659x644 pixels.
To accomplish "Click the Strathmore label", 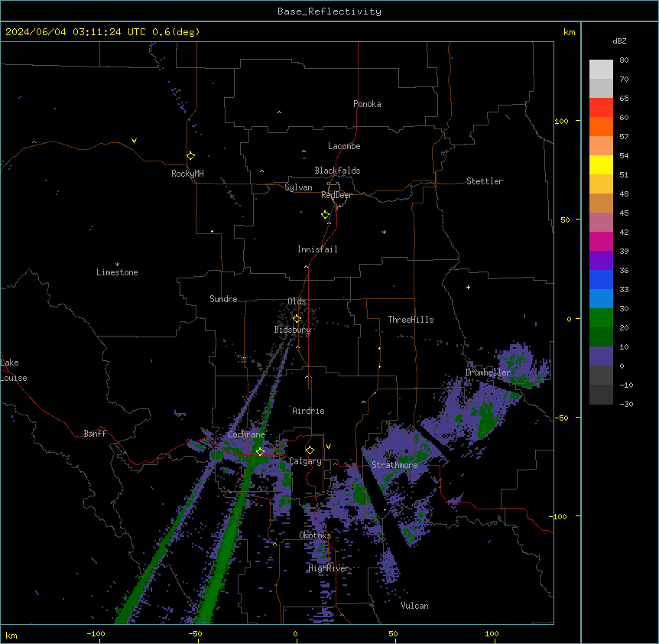I will pyautogui.click(x=394, y=465).
